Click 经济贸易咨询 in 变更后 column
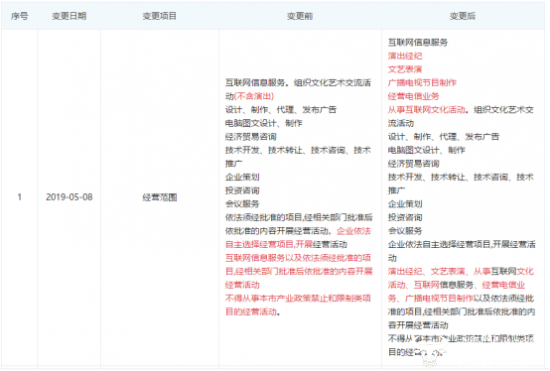 tap(413, 163)
